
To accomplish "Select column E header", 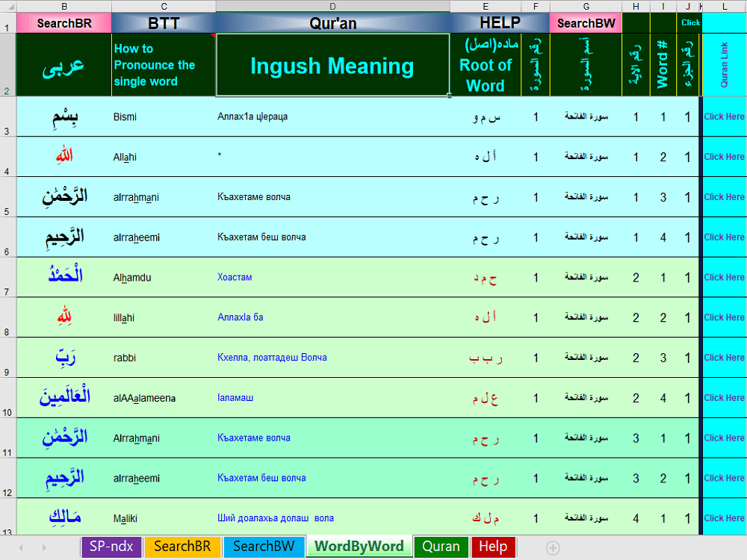I will coord(486,7).
